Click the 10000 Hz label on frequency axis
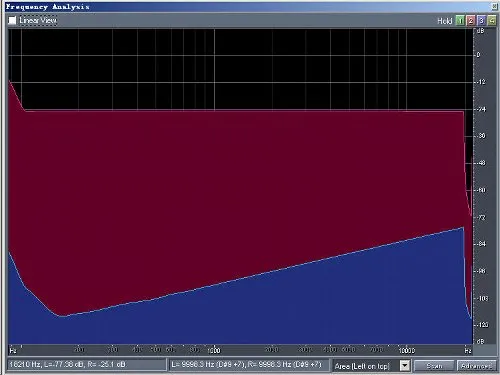500x375 pixels. coord(407,350)
